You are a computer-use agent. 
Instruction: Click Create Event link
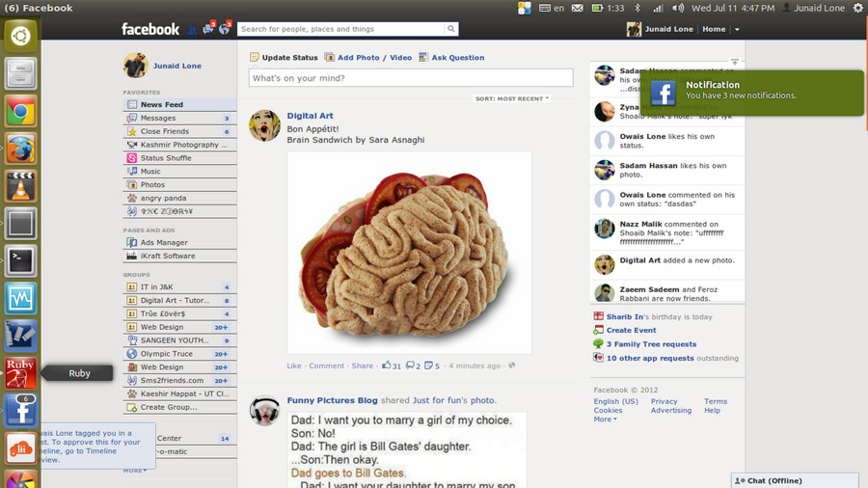(x=631, y=330)
